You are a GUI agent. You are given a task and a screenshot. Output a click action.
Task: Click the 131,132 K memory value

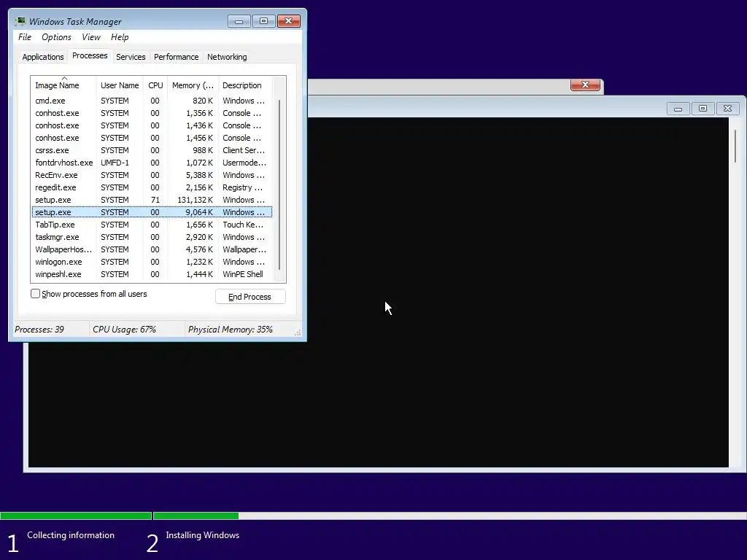[195, 200]
